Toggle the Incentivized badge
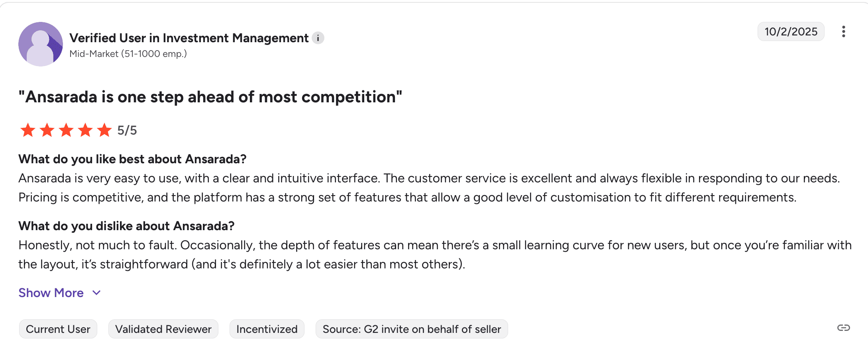Image resolution: width=868 pixels, height=352 pixels. pos(267,329)
